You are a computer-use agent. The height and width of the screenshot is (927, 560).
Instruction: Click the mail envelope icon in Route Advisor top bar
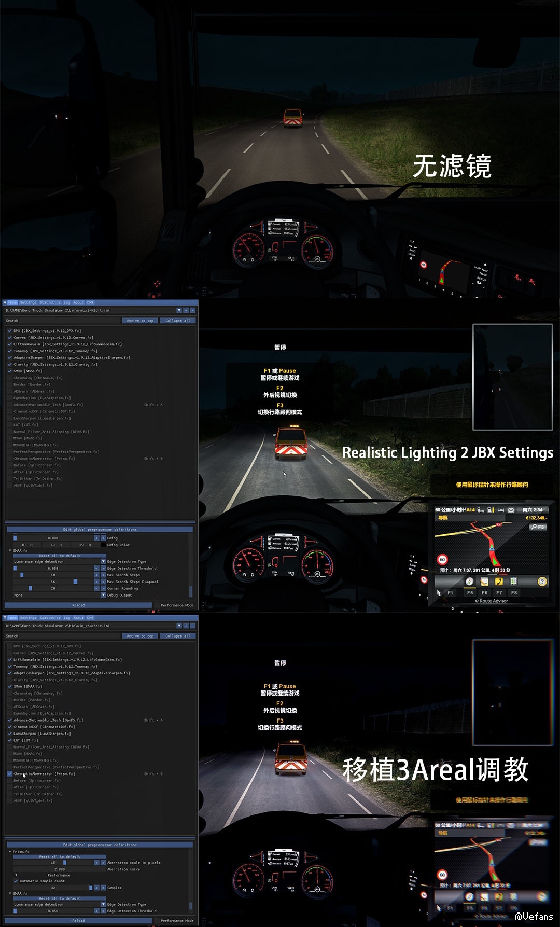511,510
